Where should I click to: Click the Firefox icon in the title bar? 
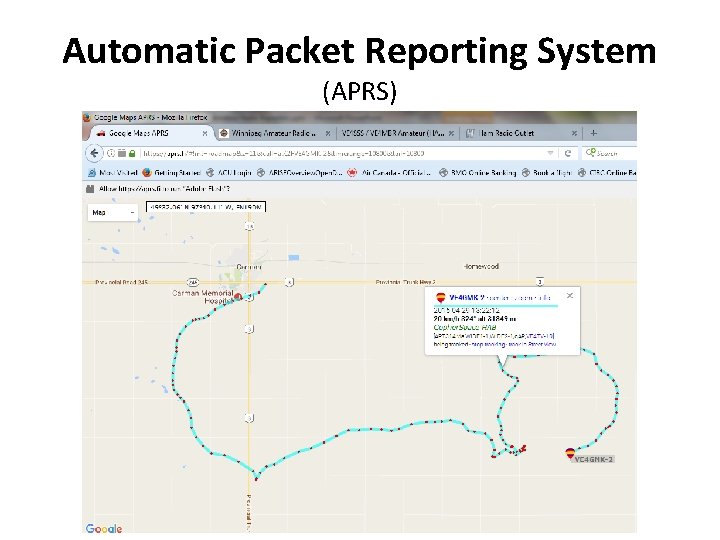point(87,118)
